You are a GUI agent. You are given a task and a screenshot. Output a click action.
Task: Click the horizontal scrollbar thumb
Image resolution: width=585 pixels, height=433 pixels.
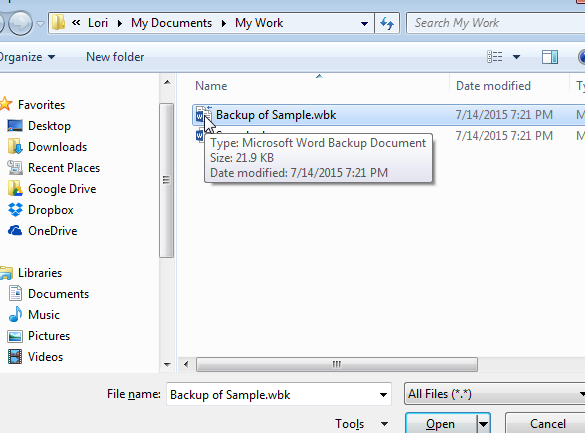(x=337, y=364)
